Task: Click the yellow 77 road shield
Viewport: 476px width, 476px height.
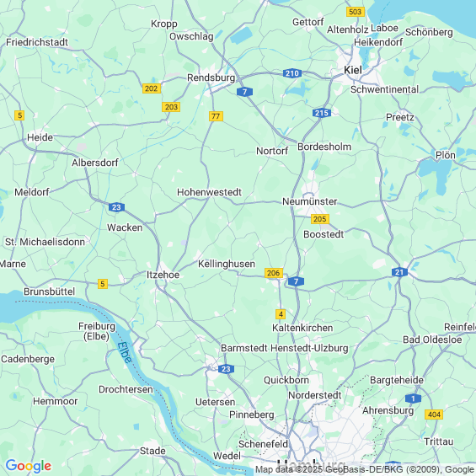Action: tap(216, 116)
